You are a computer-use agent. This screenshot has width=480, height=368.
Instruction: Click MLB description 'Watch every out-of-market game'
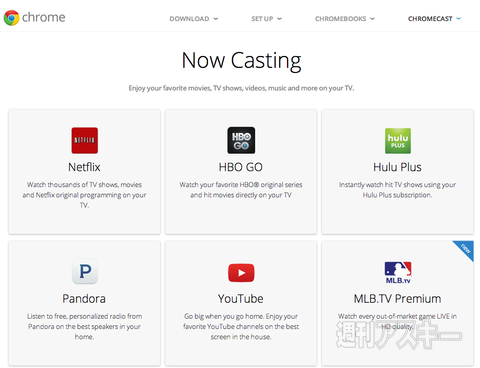click(x=397, y=321)
